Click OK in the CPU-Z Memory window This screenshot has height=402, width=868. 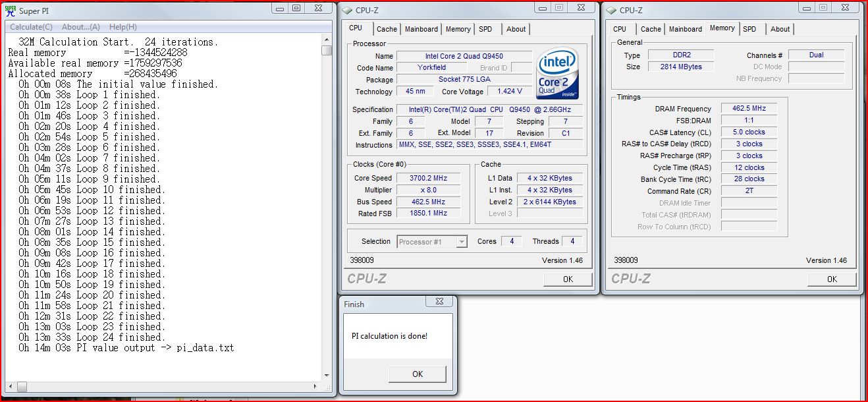832,279
